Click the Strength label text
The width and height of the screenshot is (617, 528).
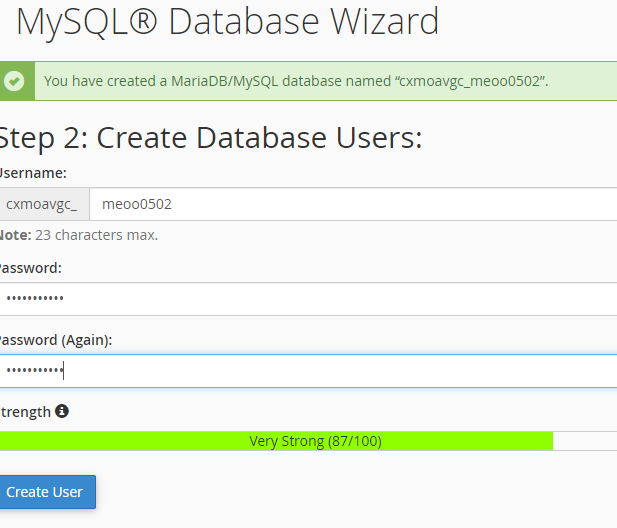tap(25, 412)
